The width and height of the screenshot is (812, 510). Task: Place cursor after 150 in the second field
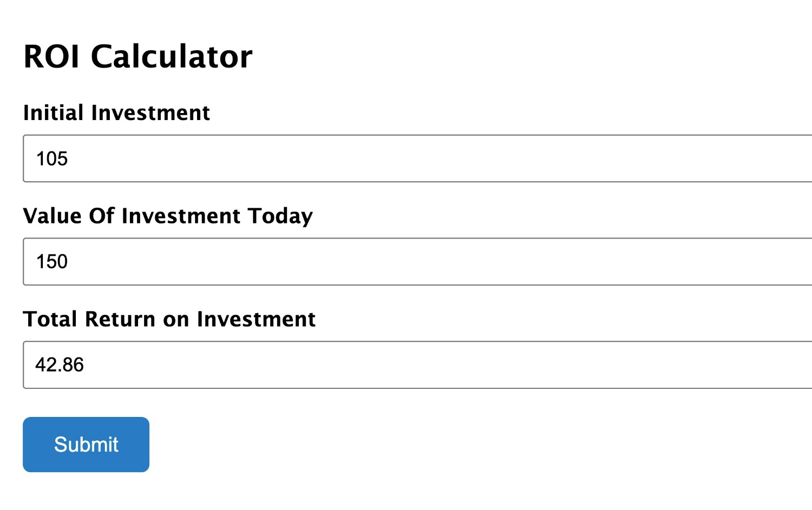(x=70, y=262)
